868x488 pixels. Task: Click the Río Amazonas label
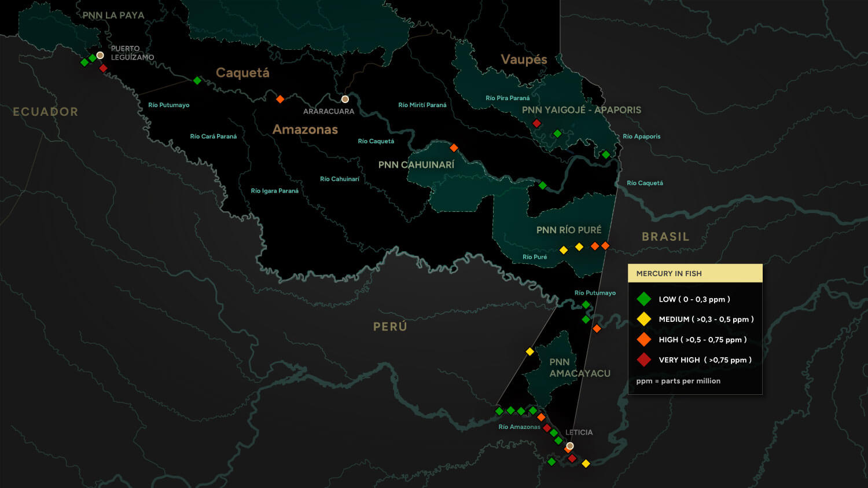pyautogui.click(x=519, y=427)
